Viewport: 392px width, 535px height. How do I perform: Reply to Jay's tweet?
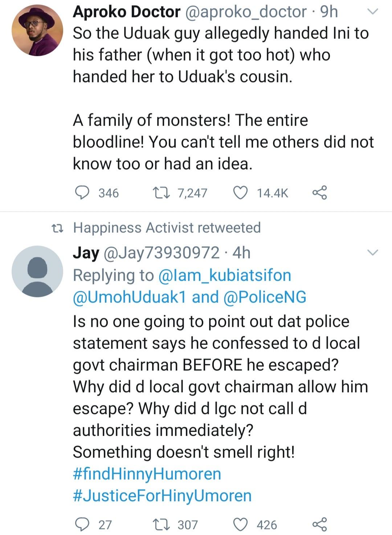[x=82, y=524]
